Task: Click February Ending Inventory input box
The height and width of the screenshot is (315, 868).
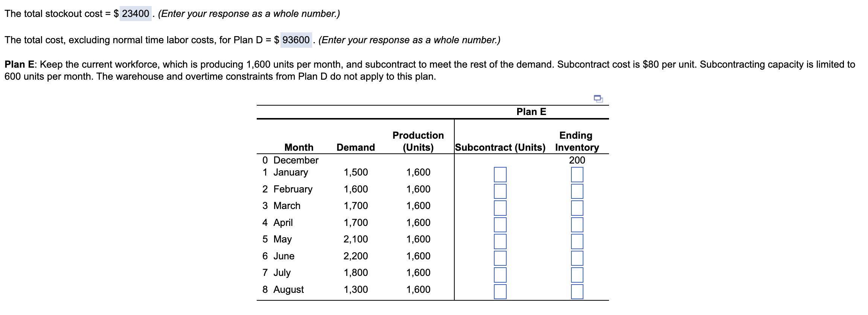Action: [x=577, y=191]
